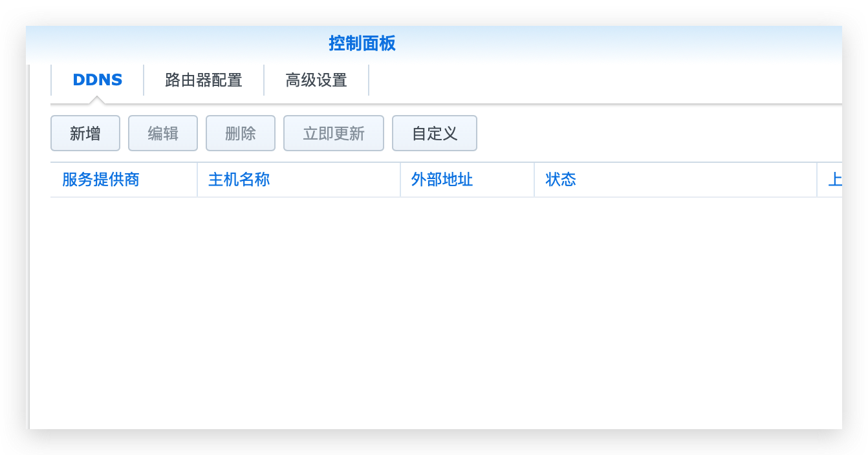Click the 状态 column header

point(561,180)
